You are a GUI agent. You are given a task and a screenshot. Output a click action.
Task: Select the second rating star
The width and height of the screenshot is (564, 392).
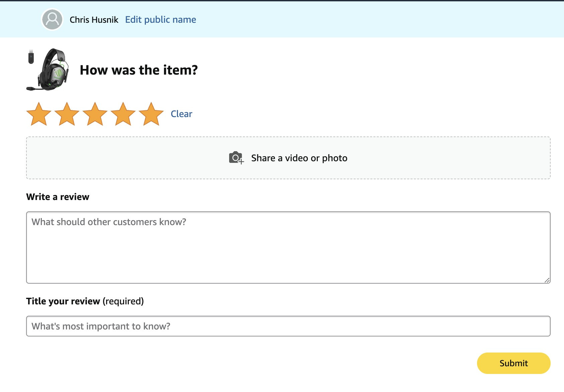point(67,114)
